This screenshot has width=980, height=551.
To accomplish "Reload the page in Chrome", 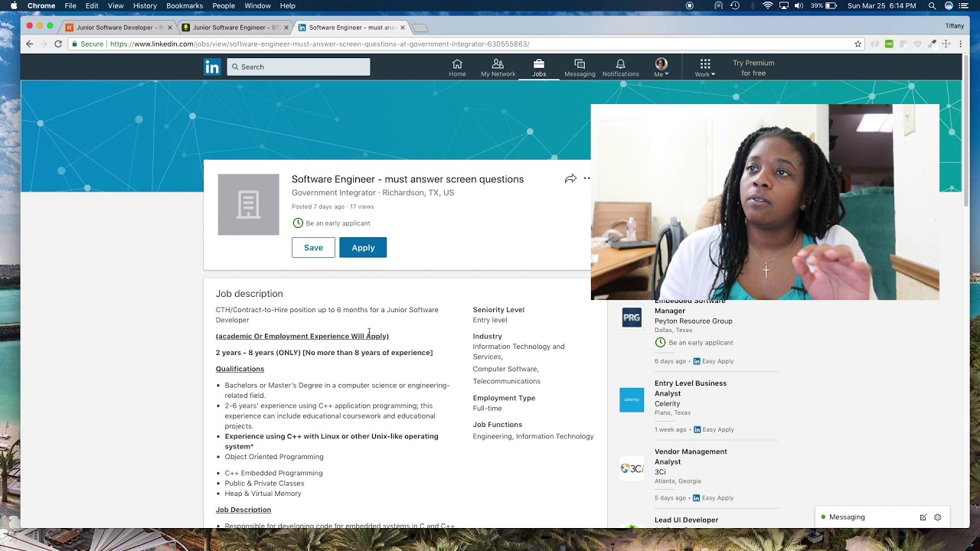I will [x=57, y=44].
